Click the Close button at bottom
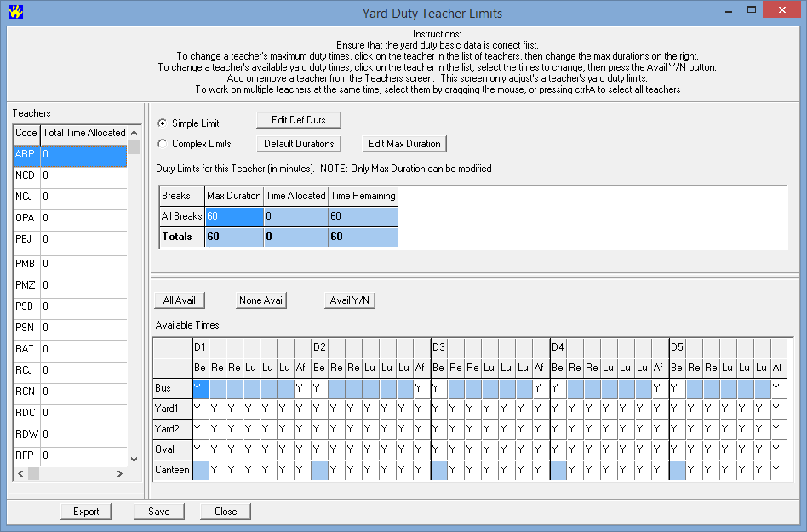The height and width of the screenshot is (532, 807). click(x=226, y=512)
